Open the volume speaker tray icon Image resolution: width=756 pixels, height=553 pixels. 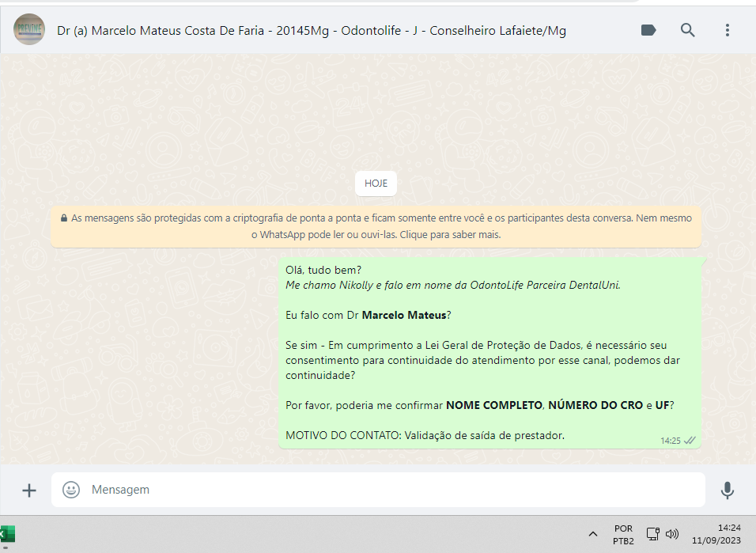click(672, 534)
